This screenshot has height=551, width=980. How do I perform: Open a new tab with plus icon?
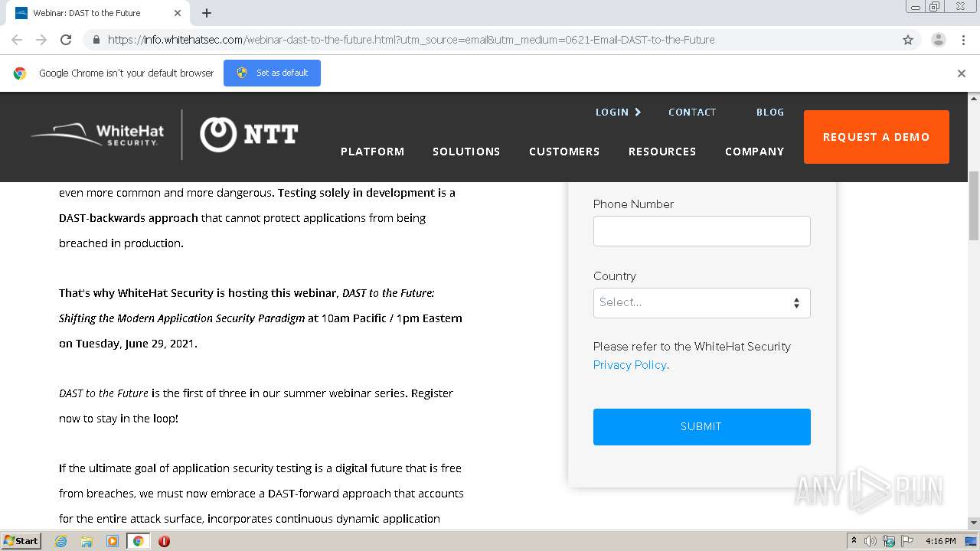(207, 13)
